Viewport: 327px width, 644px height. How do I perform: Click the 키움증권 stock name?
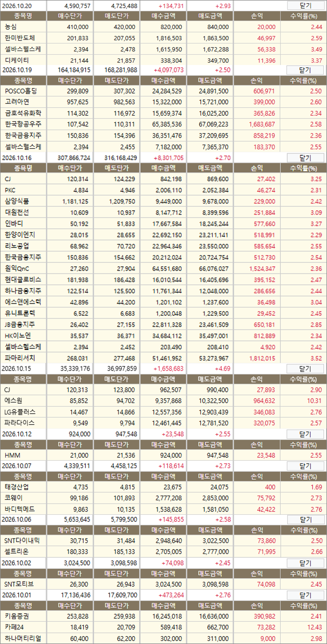[x=17, y=616]
